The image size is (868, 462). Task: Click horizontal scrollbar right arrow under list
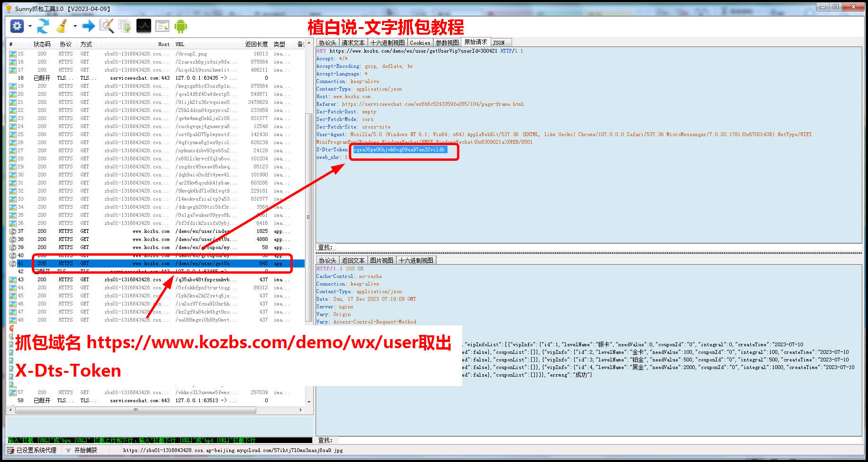[300, 410]
